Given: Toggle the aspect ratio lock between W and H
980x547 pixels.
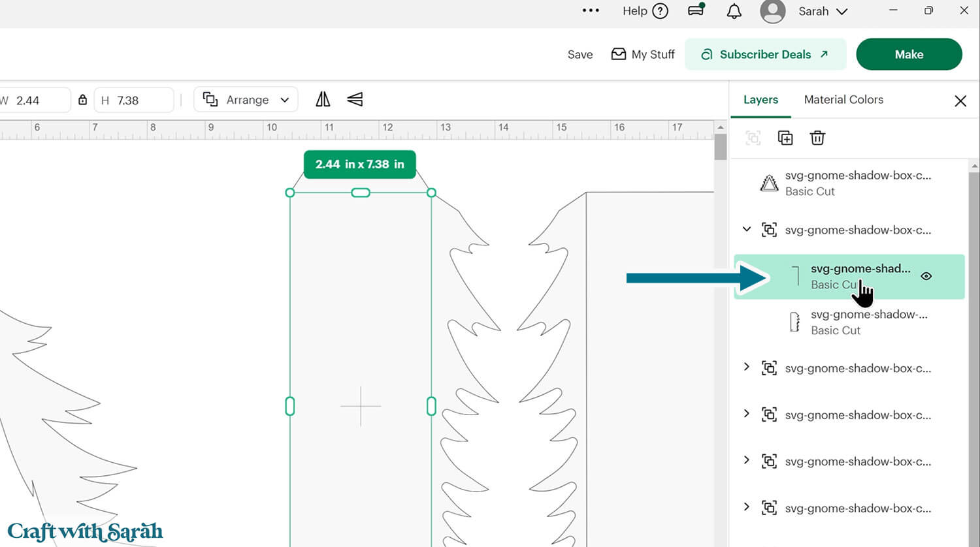Looking at the screenshot, I should [x=82, y=100].
